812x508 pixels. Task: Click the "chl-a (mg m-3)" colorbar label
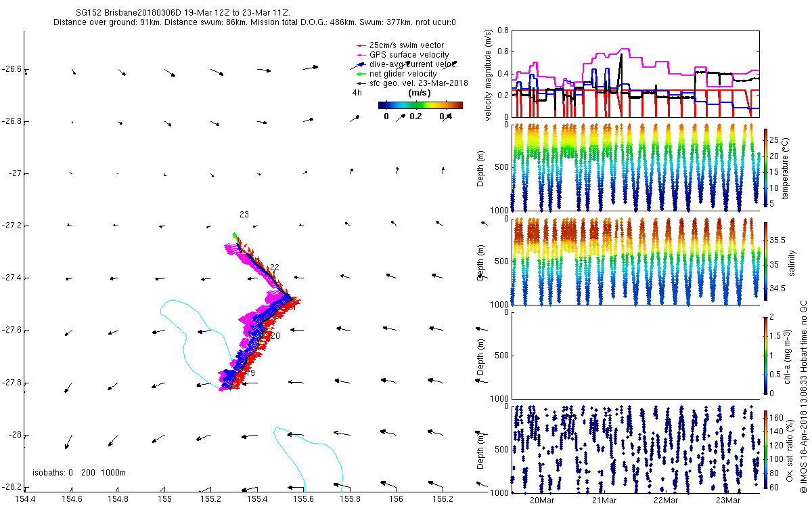(788, 357)
